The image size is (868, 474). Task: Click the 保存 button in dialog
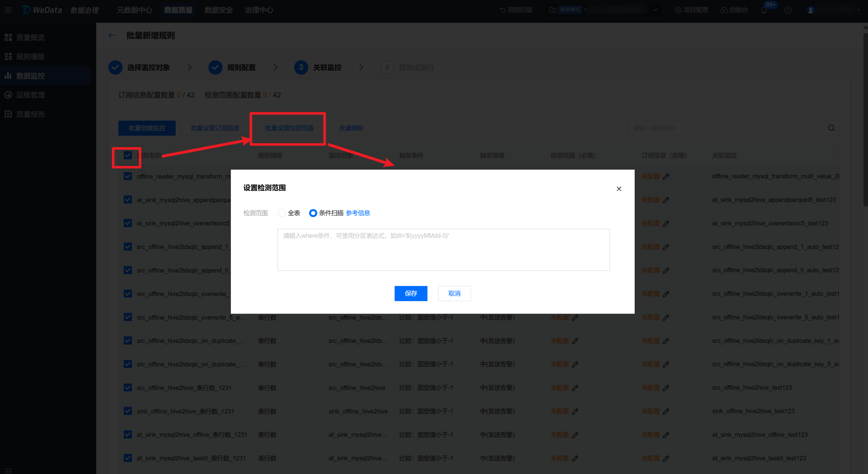point(411,293)
